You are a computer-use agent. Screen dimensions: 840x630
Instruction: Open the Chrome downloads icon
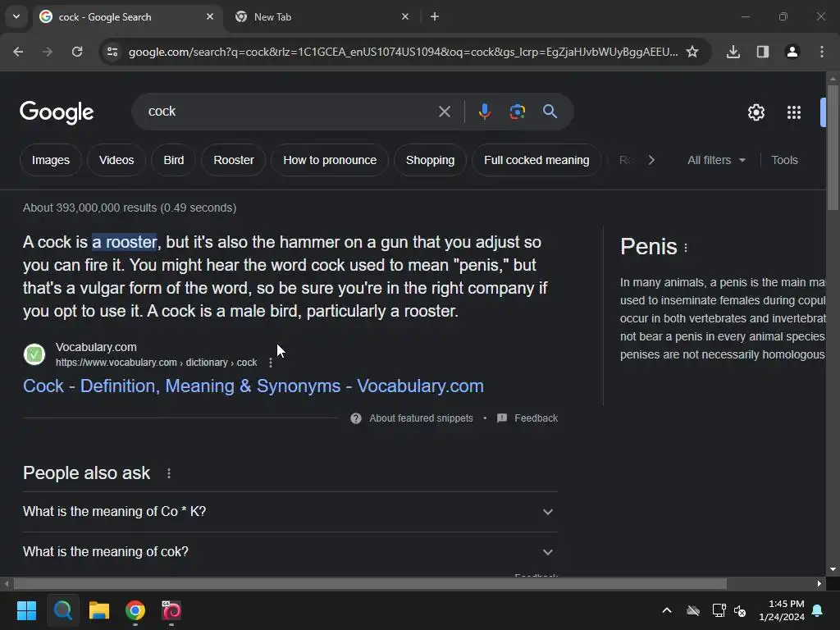(x=733, y=52)
